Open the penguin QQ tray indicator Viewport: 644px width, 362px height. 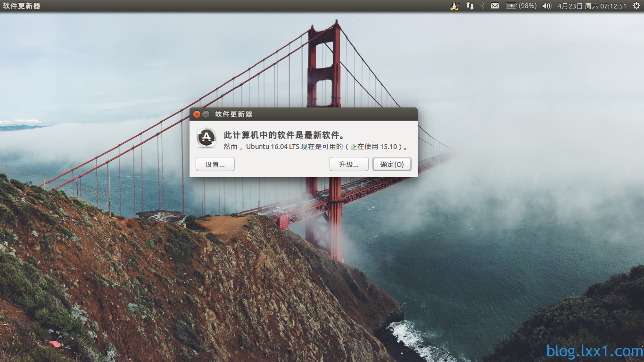point(454,6)
